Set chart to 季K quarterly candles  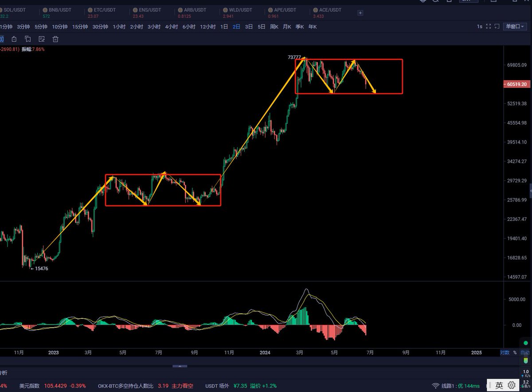point(300,27)
